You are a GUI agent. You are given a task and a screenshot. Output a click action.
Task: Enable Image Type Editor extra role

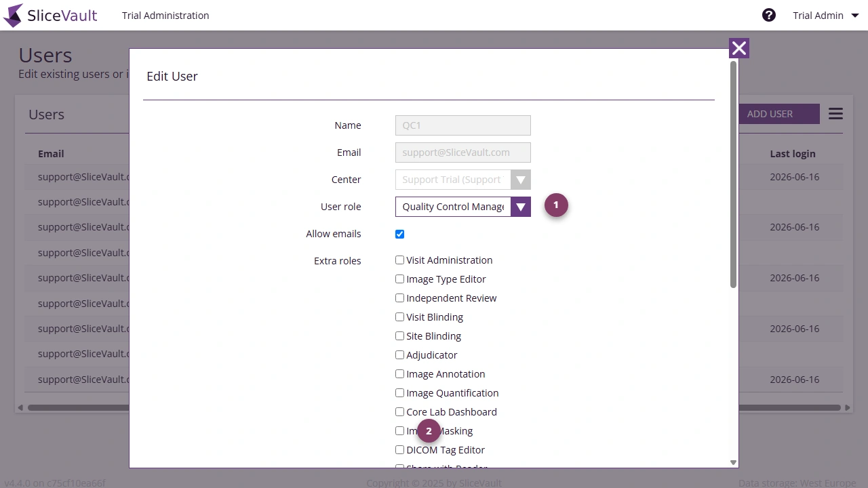tap(399, 279)
